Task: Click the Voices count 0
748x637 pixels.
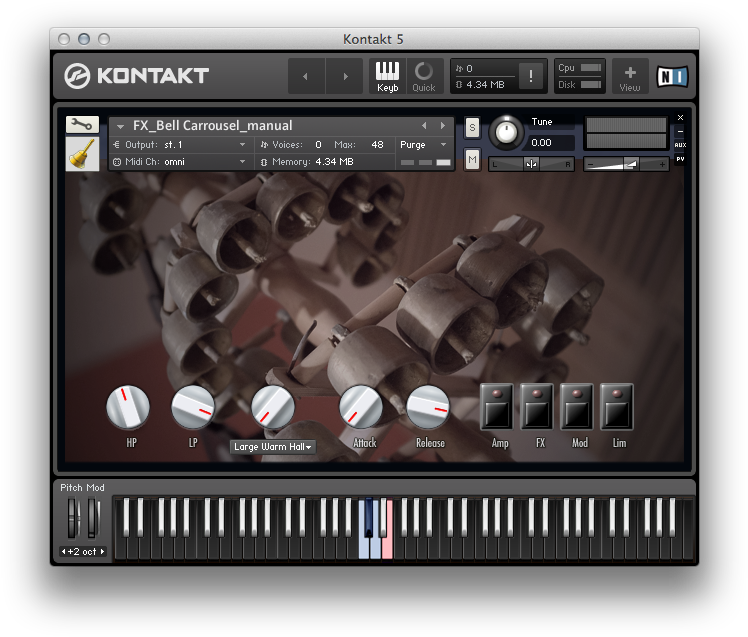Action: point(318,145)
